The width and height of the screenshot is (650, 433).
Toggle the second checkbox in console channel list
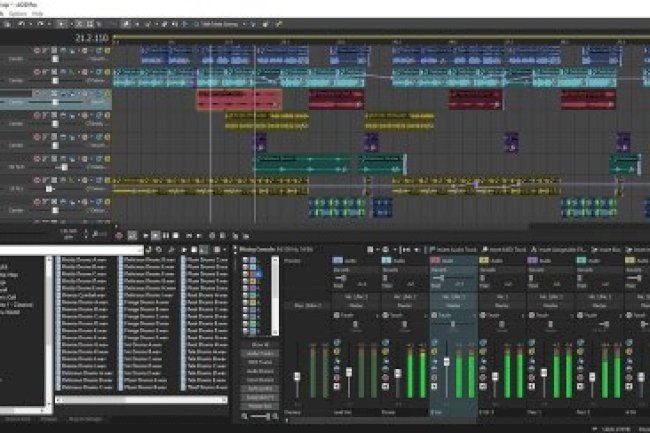click(x=245, y=267)
